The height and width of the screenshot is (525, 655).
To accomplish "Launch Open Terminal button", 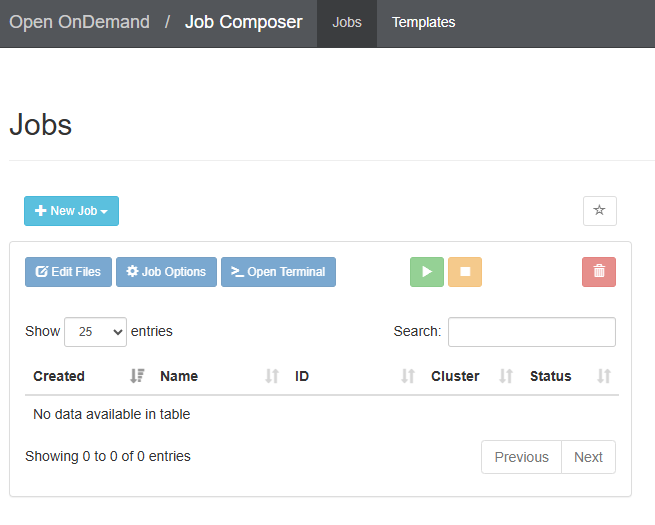I will pyautogui.click(x=278, y=272).
